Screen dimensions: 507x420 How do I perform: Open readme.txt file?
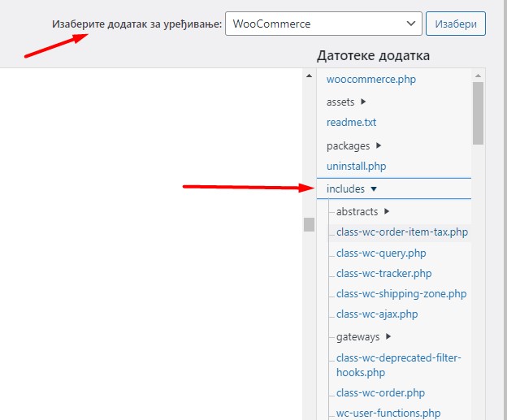pyautogui.click(x=351, y=123)
